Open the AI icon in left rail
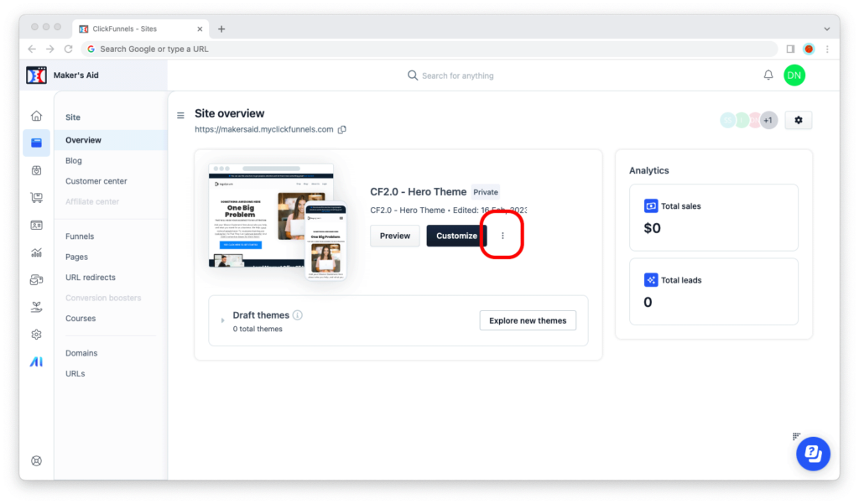Screen dimensions: 859x504 point(37,361)
